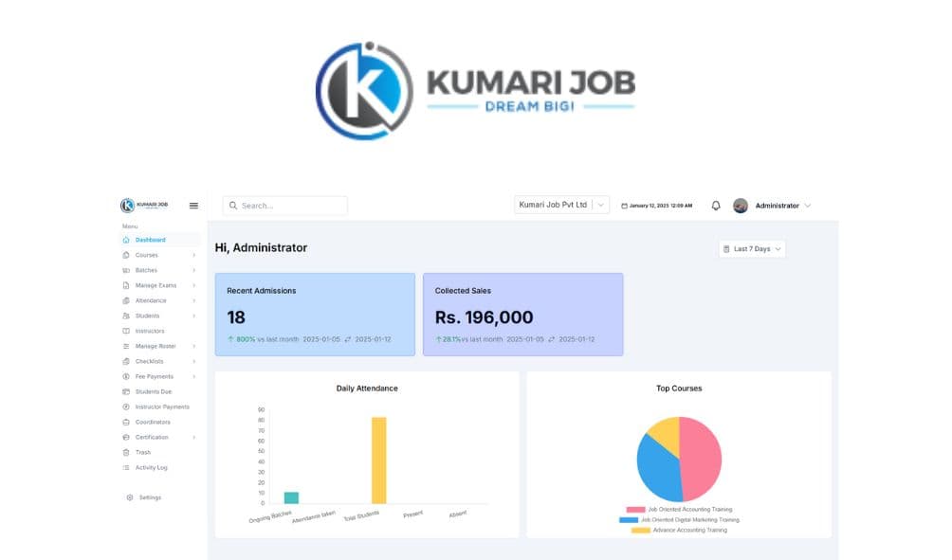This screenshot has width=952, height=560.
Task: Click the Recent Admissions card
Action: coord(315,315)
